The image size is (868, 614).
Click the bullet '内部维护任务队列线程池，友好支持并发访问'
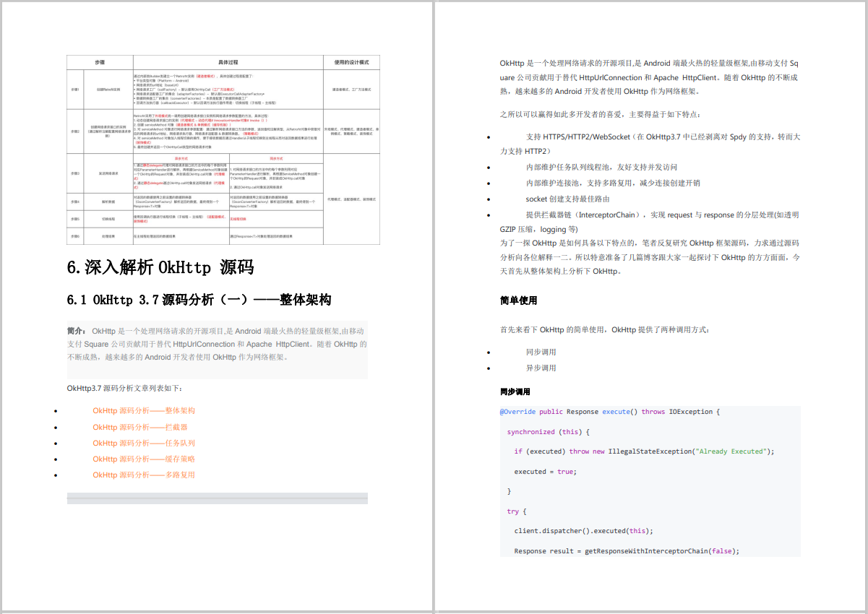pyautogui.click(x=601, y=166)
